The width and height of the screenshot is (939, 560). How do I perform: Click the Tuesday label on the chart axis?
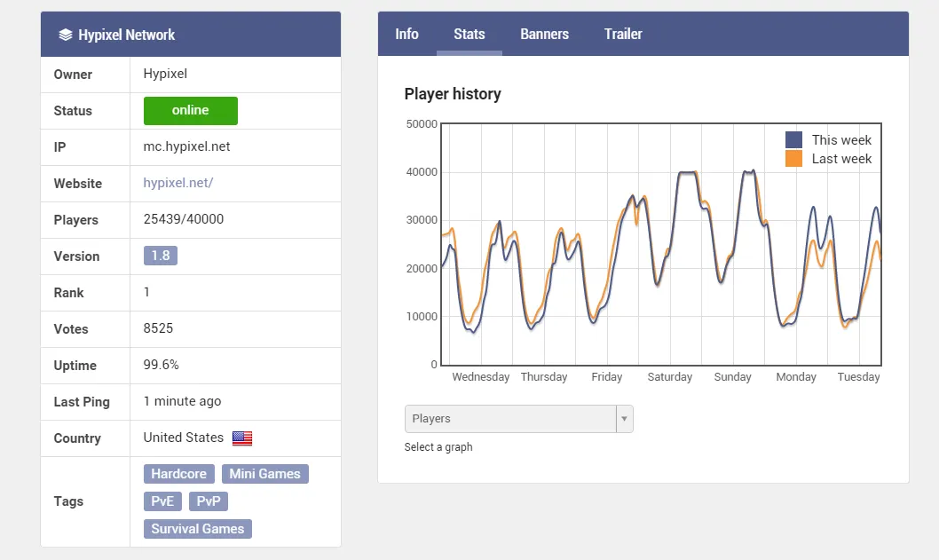point(859,376)
